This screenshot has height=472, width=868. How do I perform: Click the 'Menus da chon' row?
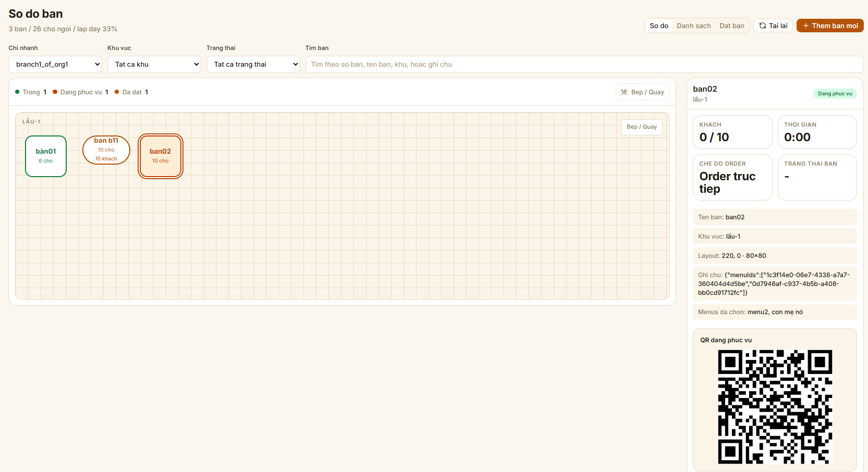pyautogui.click(x=775, y=312)
